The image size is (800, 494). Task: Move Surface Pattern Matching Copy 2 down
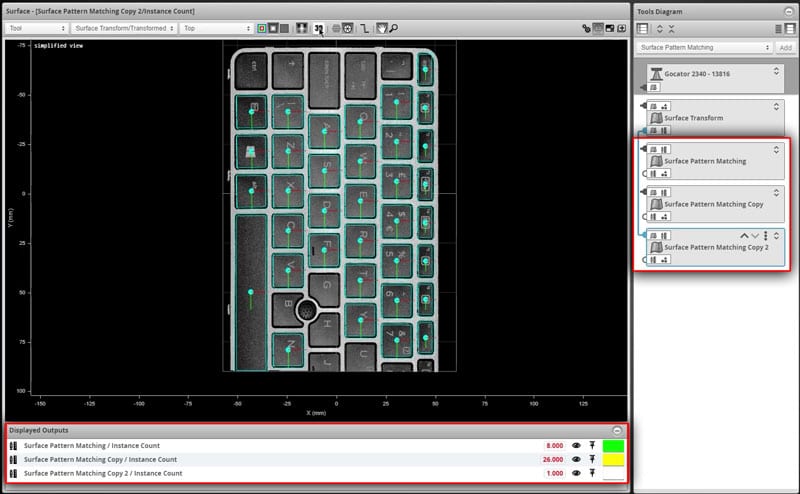(x=755, y=236)
